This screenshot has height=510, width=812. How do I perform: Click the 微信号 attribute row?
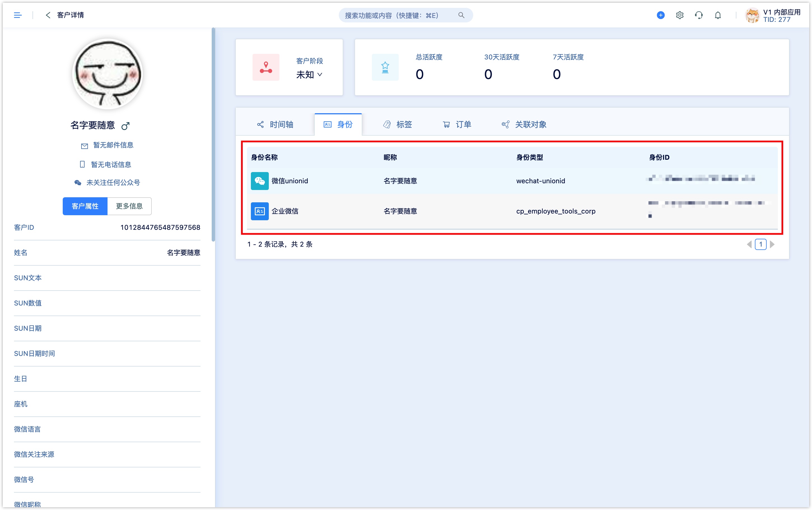107,480
